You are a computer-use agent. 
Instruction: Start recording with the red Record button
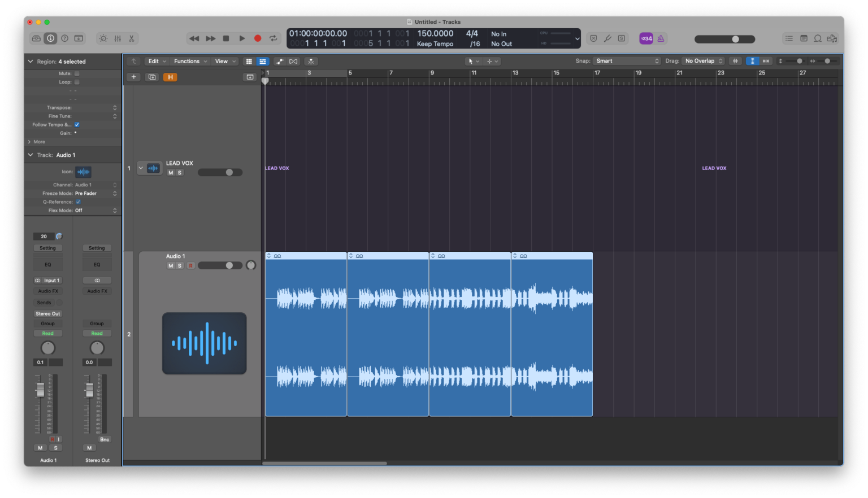pos(258,38)
